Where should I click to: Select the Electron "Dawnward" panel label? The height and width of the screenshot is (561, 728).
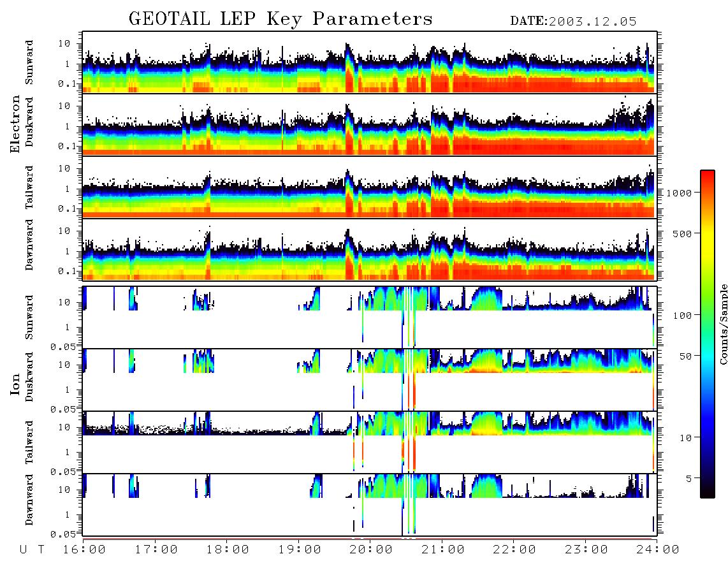[29, 245]
